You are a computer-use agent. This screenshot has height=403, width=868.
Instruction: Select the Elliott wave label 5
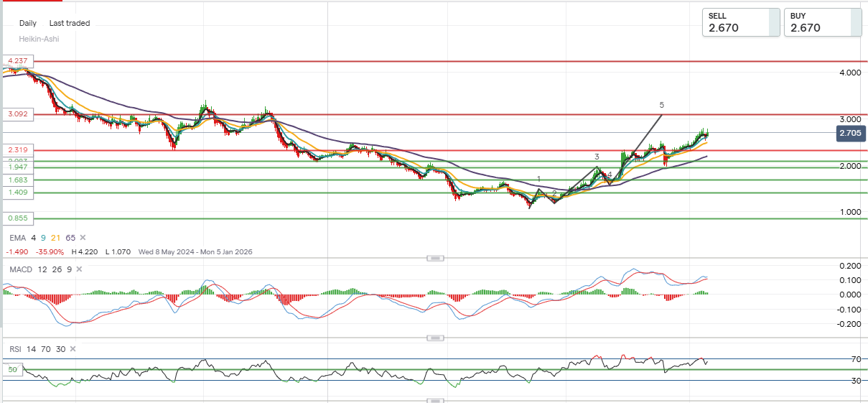pos(661,105)
